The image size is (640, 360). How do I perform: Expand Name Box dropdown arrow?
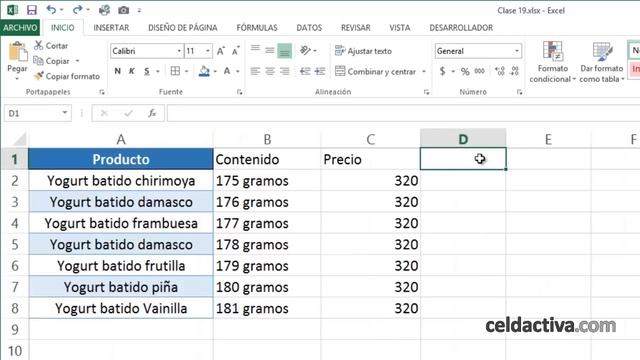pyautogui.click(x=64, y=113)
